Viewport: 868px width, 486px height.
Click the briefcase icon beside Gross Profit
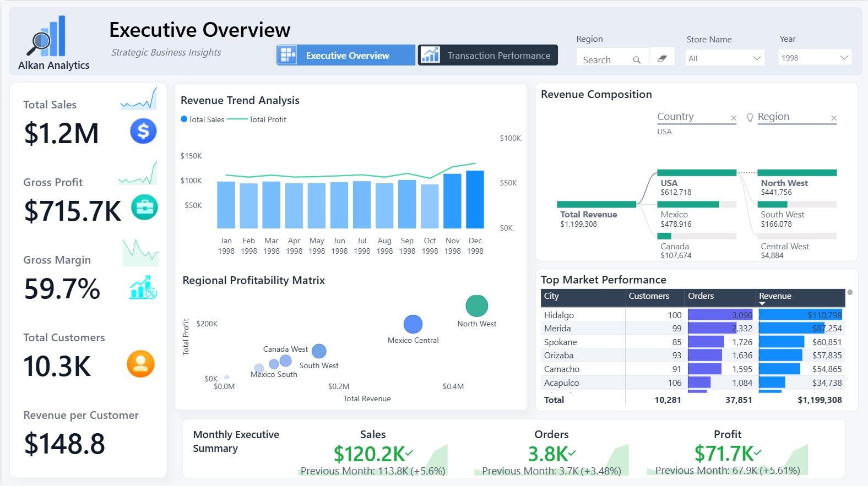coord(144,207)
